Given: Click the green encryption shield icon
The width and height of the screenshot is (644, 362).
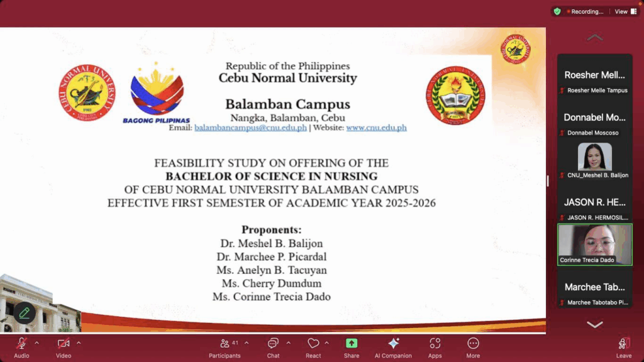Looking at the screenshot, I should [557, 11].
